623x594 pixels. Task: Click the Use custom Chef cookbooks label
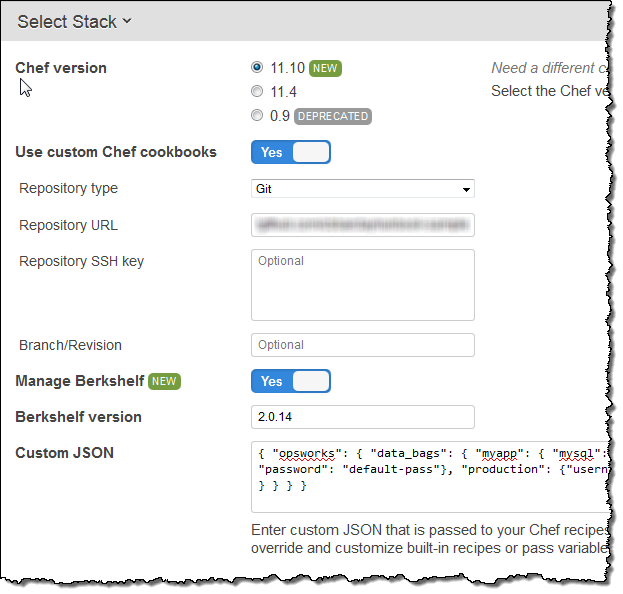(116, 152)
